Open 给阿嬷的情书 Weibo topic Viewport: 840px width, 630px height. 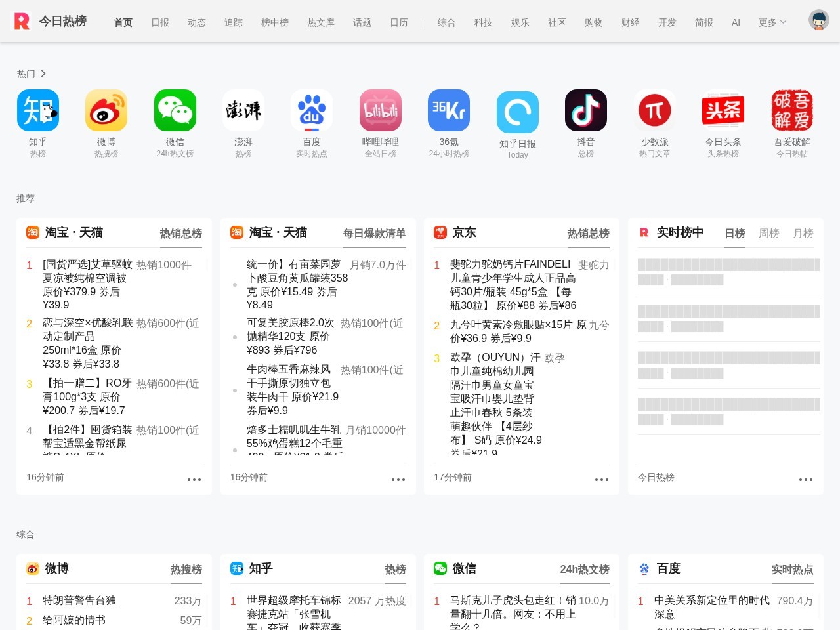(74, 620)
